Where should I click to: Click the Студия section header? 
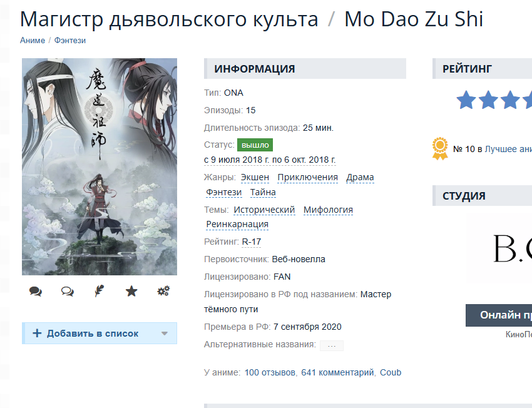click(482, 196)
